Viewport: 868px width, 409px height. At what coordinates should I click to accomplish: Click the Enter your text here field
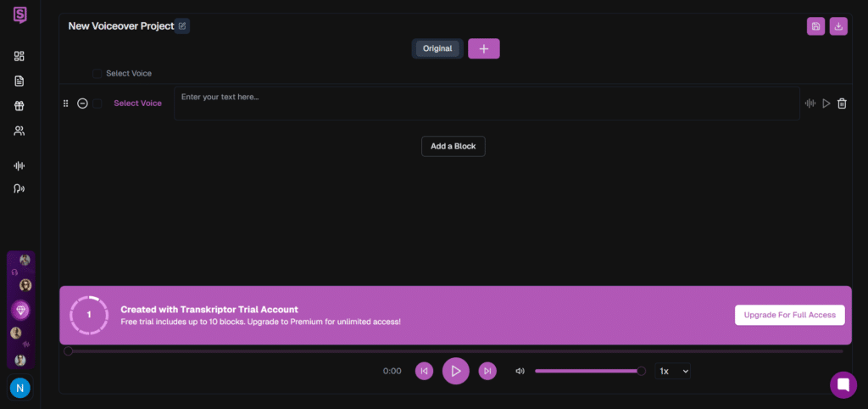[487, 103]
